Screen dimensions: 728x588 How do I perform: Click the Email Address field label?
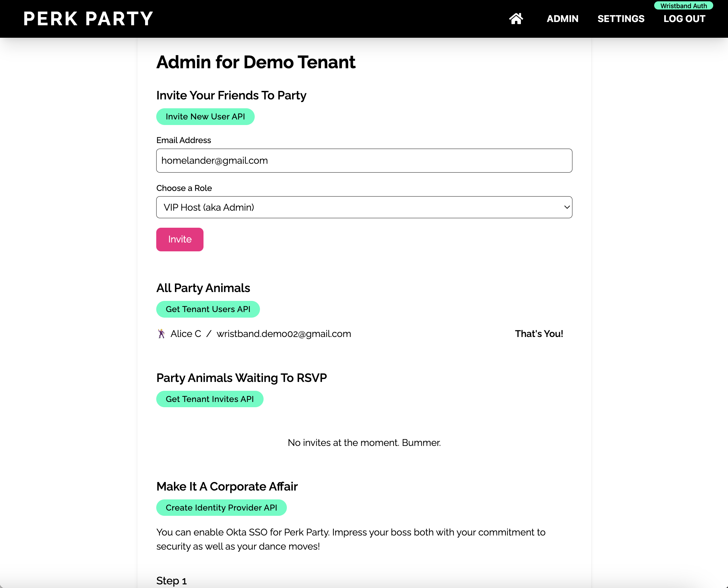[x=183, y=140]
